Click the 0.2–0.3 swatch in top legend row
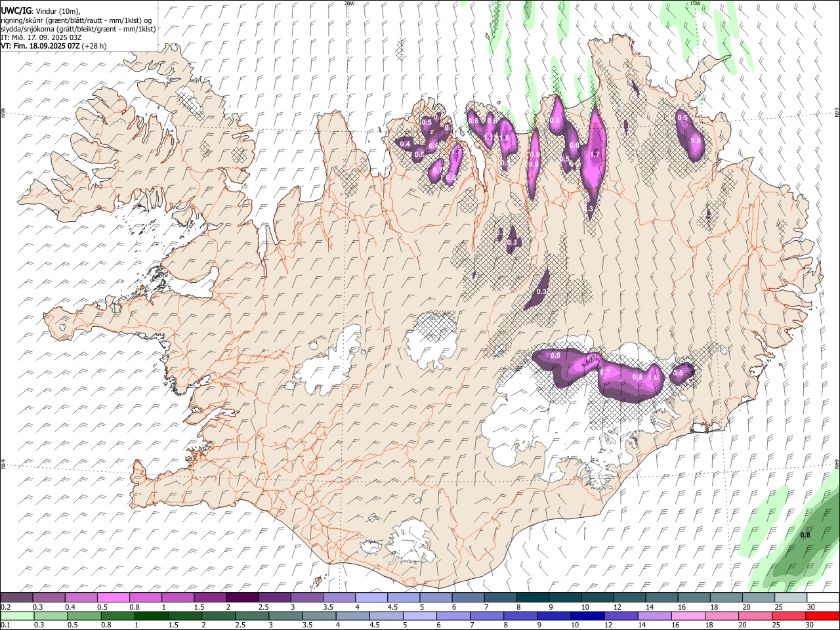The width and height of the screenshot is (840, 630). (17, 598)
